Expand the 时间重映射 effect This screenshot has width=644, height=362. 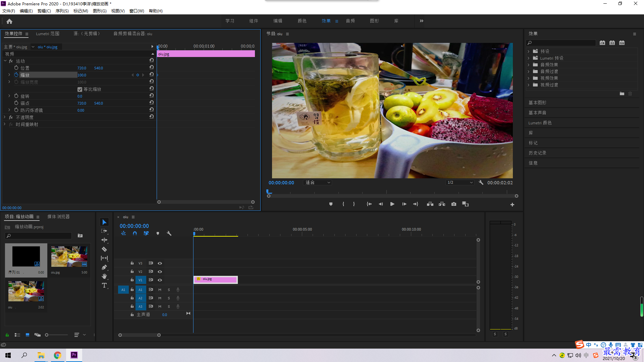[5, 124]
